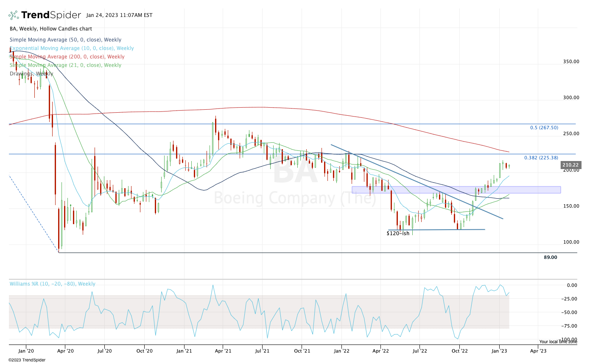Click the TrendSpider wordmark text
590x364 pixels.
51,15
